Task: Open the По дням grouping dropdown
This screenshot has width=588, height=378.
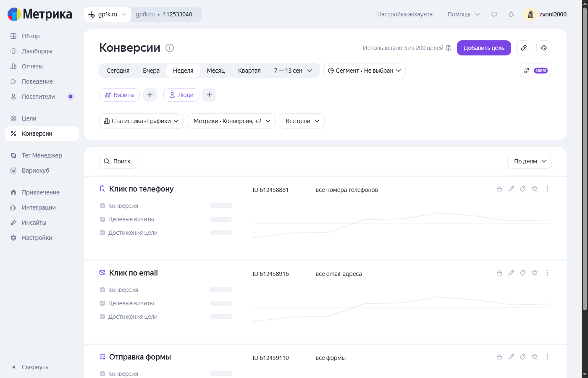Action: pyautogui.click(x=529, y=161)
